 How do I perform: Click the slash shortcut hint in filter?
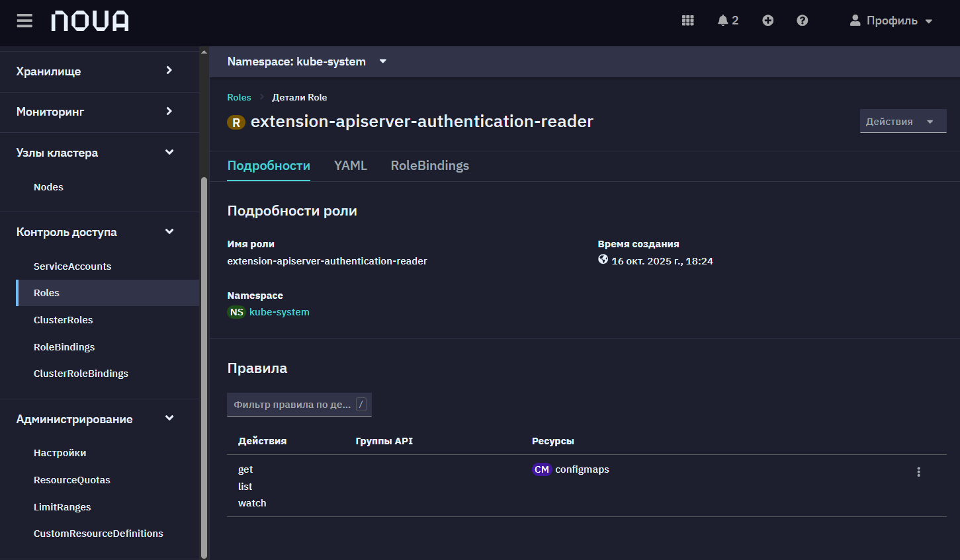tap(361, 405)
